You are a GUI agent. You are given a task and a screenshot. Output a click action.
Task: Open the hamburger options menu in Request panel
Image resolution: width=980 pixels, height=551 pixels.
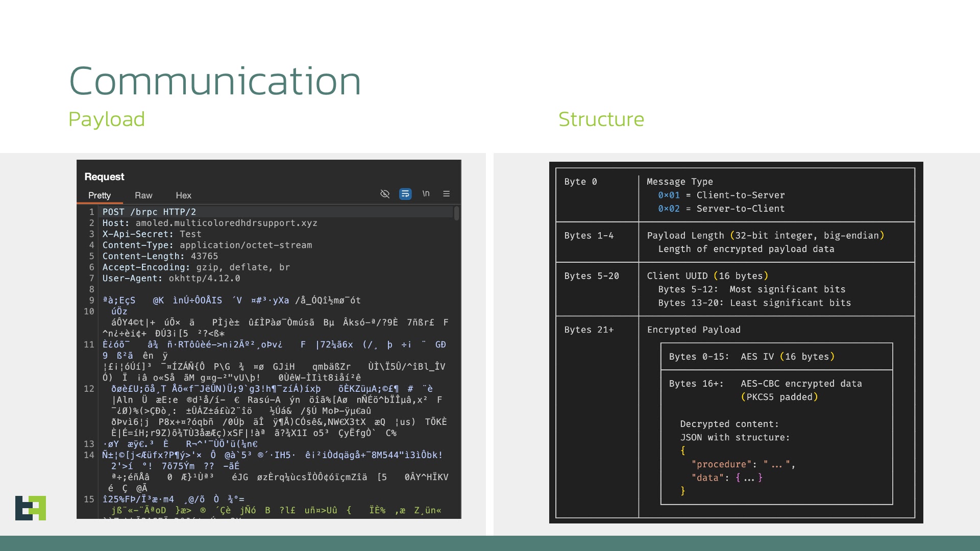(447, 194)
